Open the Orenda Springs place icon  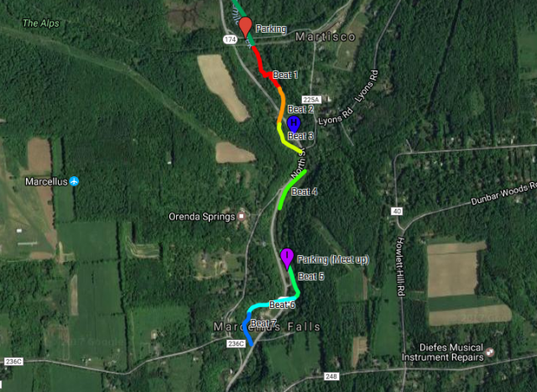[242, 217]
